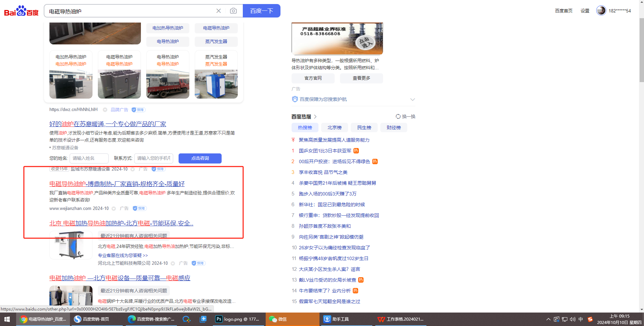This screenshot has height=326, width=644.
Task: Click the heater thumbnail beside 北方电磁 result
Action: pyautogui.click(x=71, y=245)
